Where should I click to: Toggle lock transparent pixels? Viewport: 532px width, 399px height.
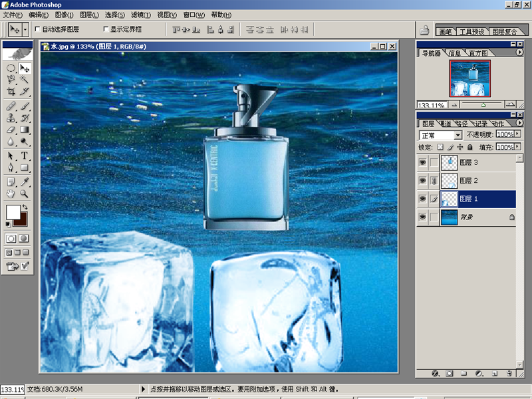(440, 147)
